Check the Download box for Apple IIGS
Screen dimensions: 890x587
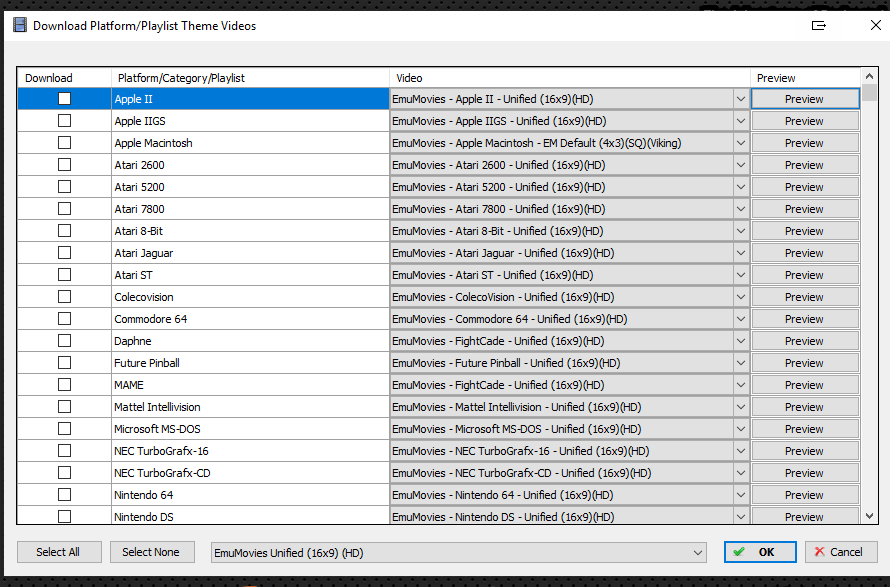pyautogui.click(x=65, y=121)
